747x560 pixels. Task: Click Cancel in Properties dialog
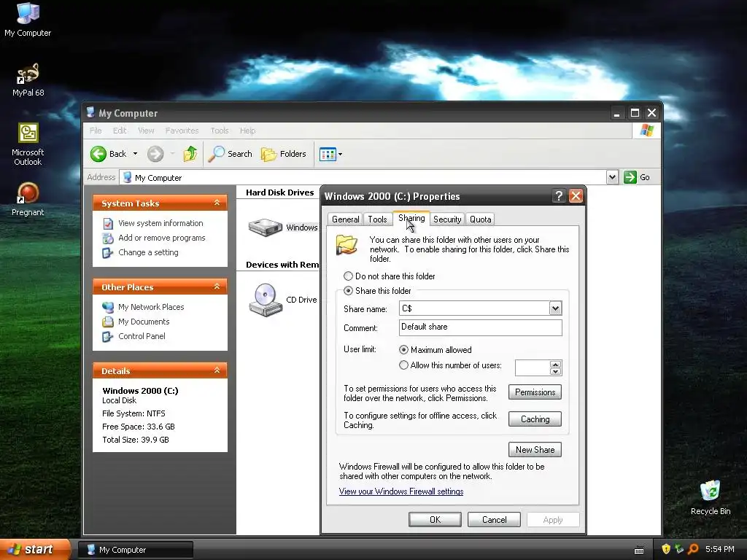[494, 519]
